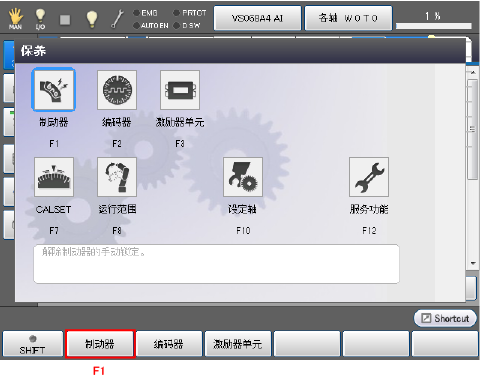Image resolution: width=480 pixels, height=377 pixels.
Task: Click the PRTCT status indicator
Action: point(190,13)
